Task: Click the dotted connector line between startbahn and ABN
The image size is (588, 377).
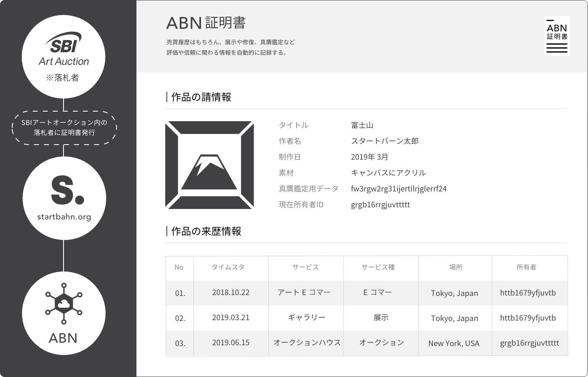Action: [64, 256]
